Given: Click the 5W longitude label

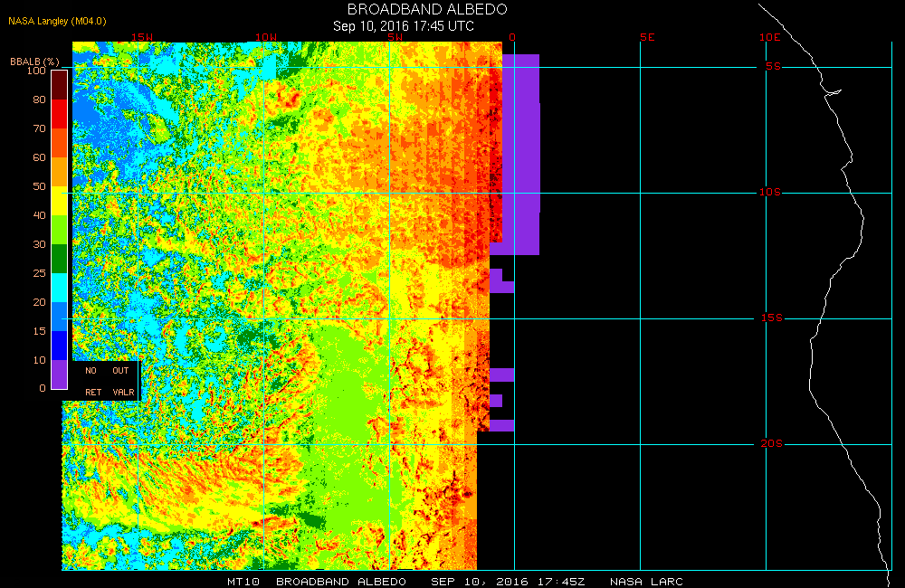Looking at the screenshot, I should (395, 37).
